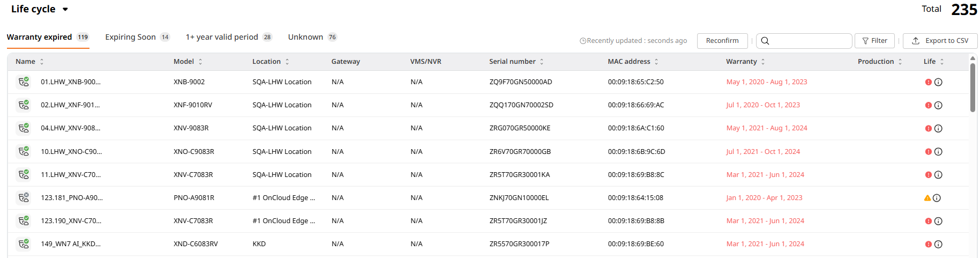Click the vertical table scrollbar

pos(972,86)
